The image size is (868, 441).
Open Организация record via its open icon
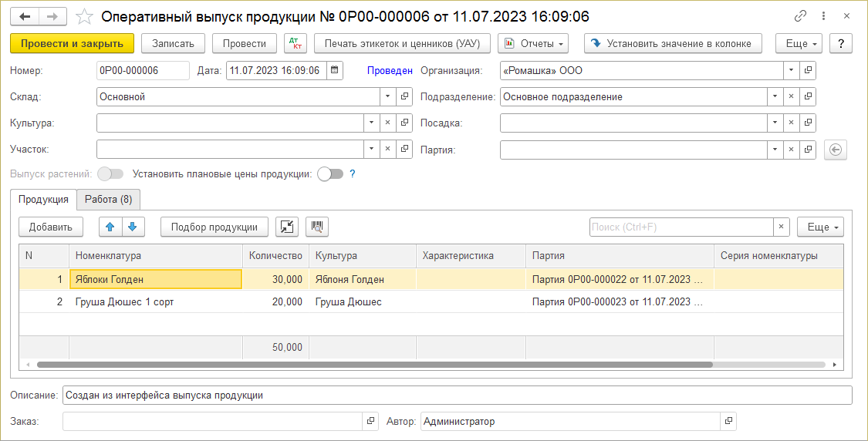tap(808, 70)
